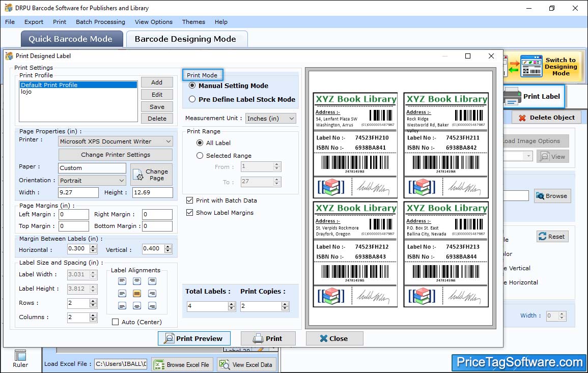This screenshot has width=588, height=373.
Task: Click View Excel Data icon
Action: point(224,364)
